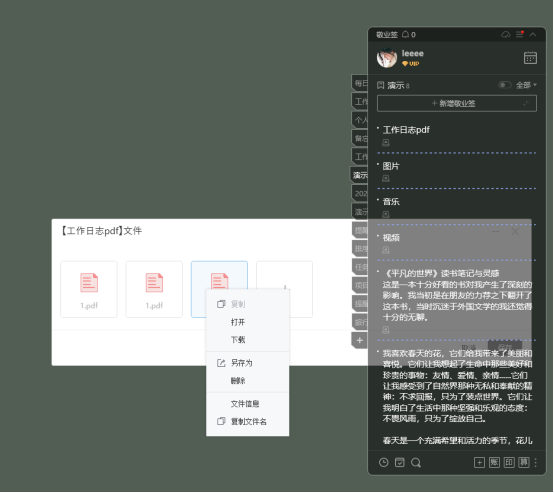Click the cloud sync icon

coord(506,34)
